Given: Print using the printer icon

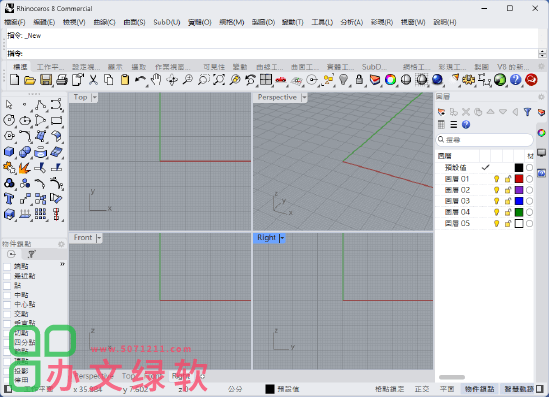Looking at the screenshot, I should (x=62, y=80).
